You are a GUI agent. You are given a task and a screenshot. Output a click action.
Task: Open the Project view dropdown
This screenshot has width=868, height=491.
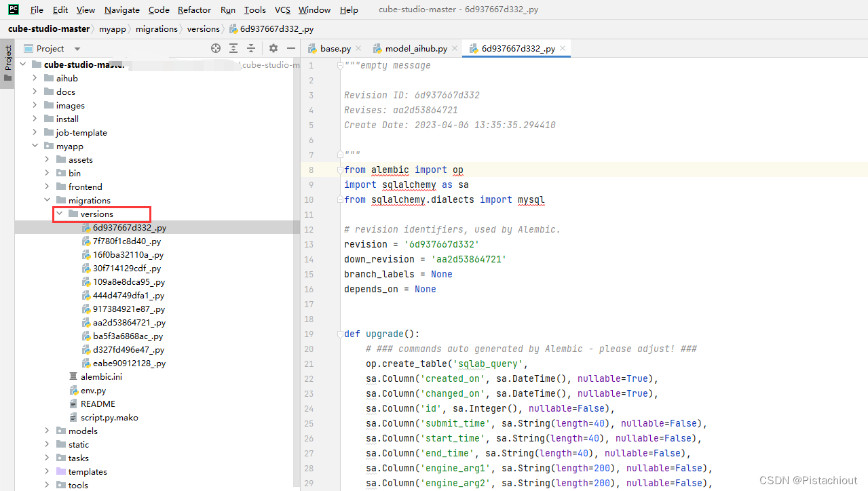[77, 49]
